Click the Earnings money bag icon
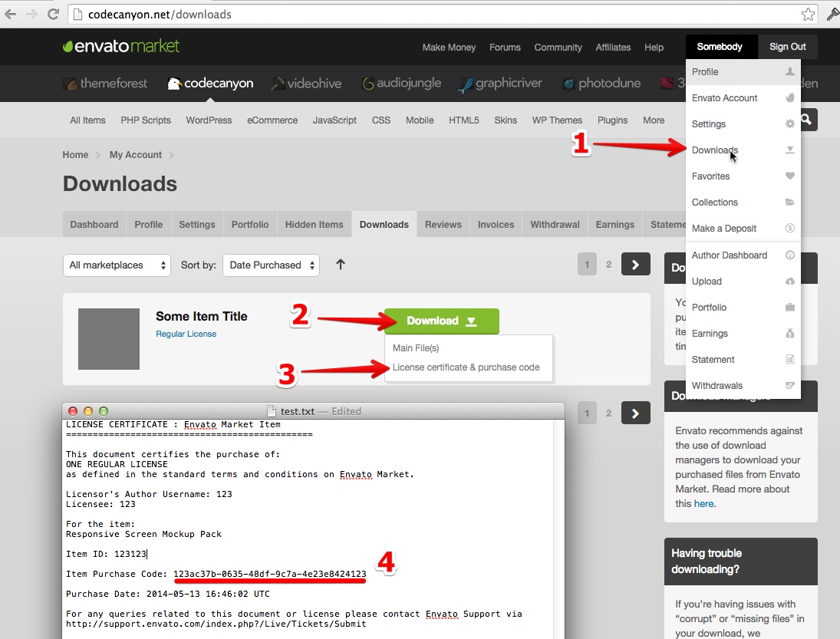 pos(789,333)
